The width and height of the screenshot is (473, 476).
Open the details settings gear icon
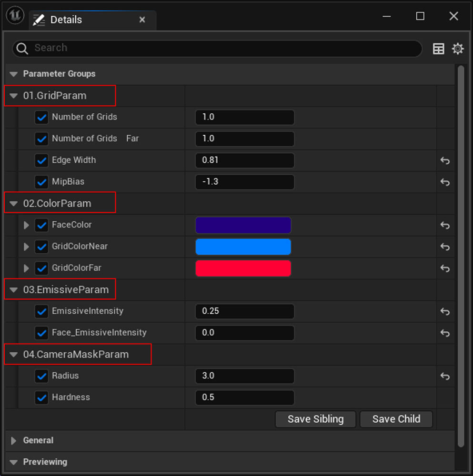pyautogui.click(x=458, y=49)
